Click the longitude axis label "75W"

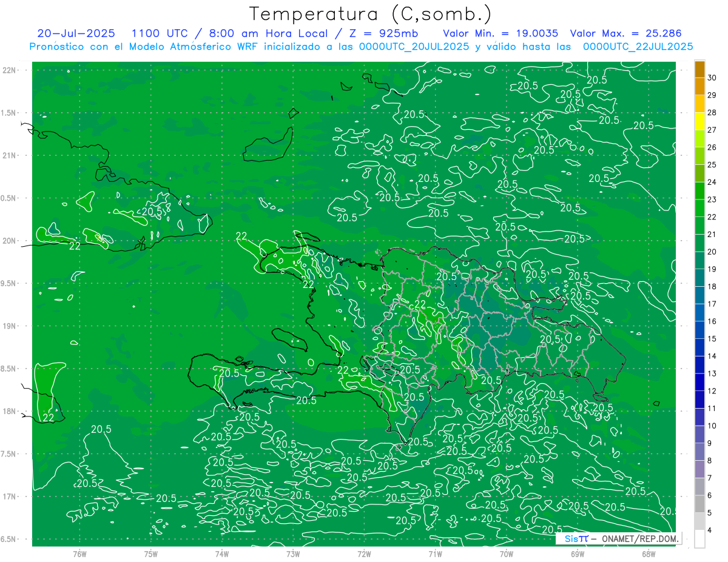pyautogui.click(x=150, y=554)
